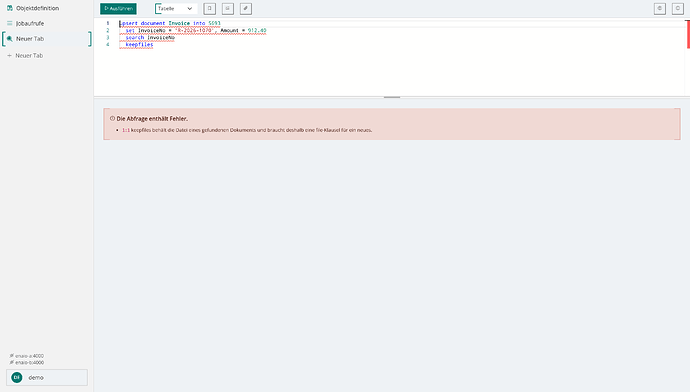The height and width of the screenshot is (392, 690).
Task: Open the Tabelle output format dropdown
Action: tap(175, 8)
